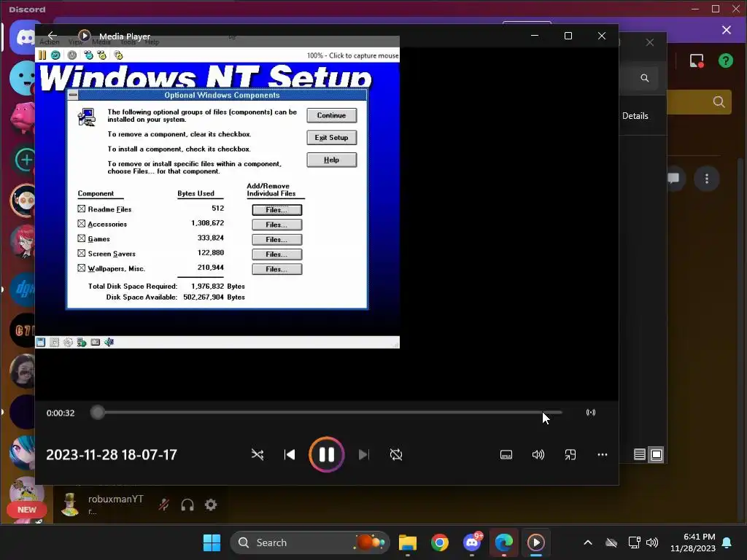Image resolution: width=747 pixels, height=560 pixels.
Task: Open the volume control in Media Player
Action: pyautogui.click(x=538, y=455)
